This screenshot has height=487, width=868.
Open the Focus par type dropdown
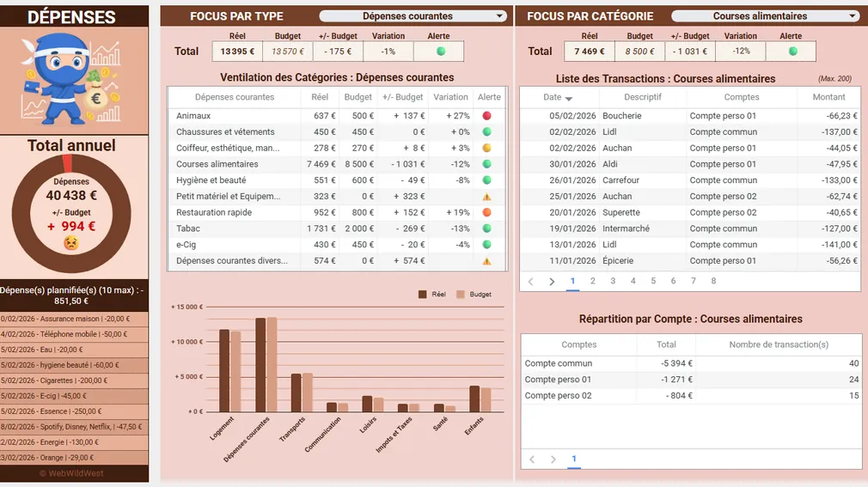pos(413,16)
